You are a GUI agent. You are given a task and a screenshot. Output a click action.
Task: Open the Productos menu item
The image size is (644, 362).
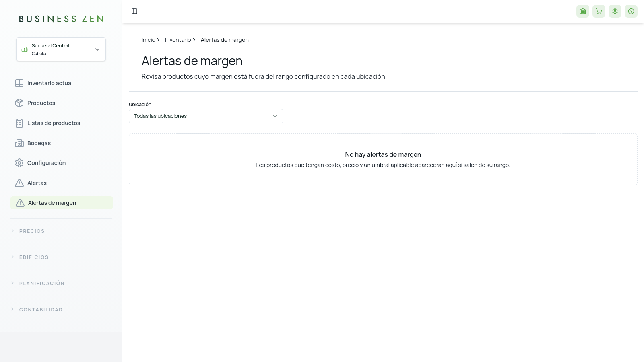(62, 103)
